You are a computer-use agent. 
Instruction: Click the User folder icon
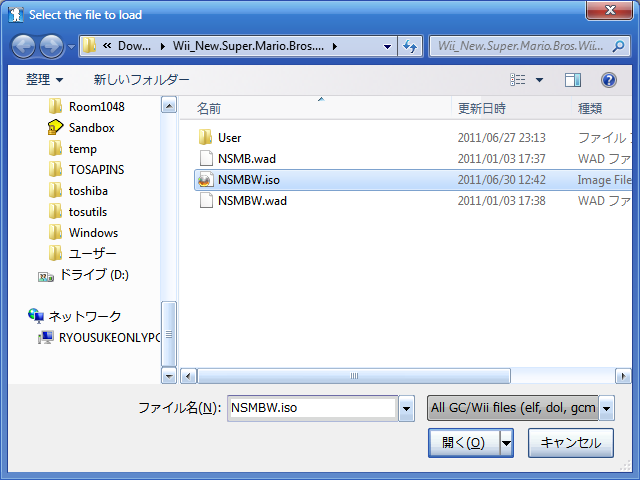coord(205,138)
